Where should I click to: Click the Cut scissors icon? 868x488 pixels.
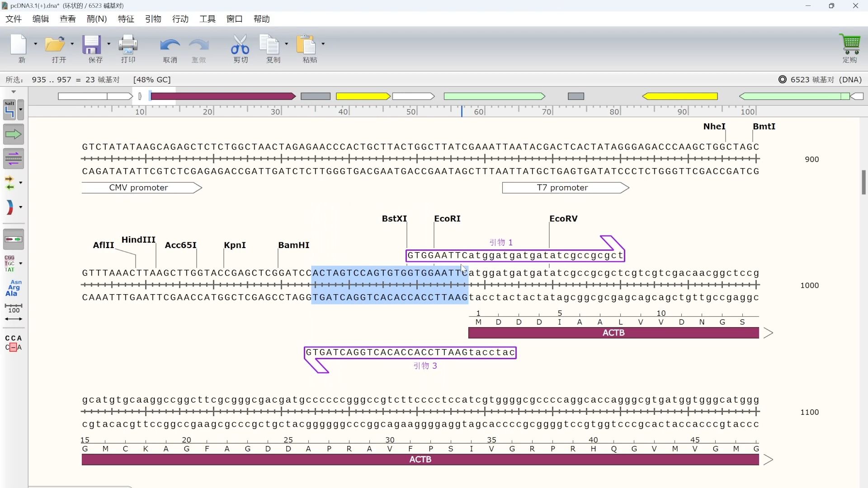(x=240, y=44)
